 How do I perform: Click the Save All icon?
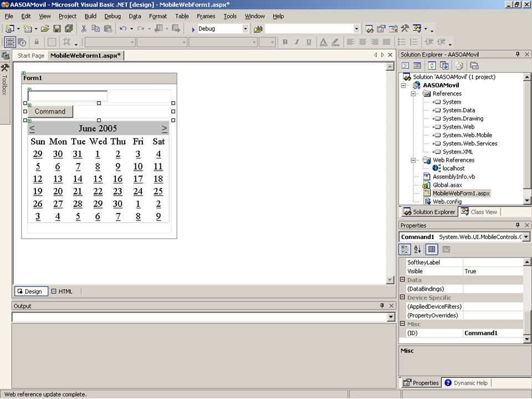coord(69,29)
